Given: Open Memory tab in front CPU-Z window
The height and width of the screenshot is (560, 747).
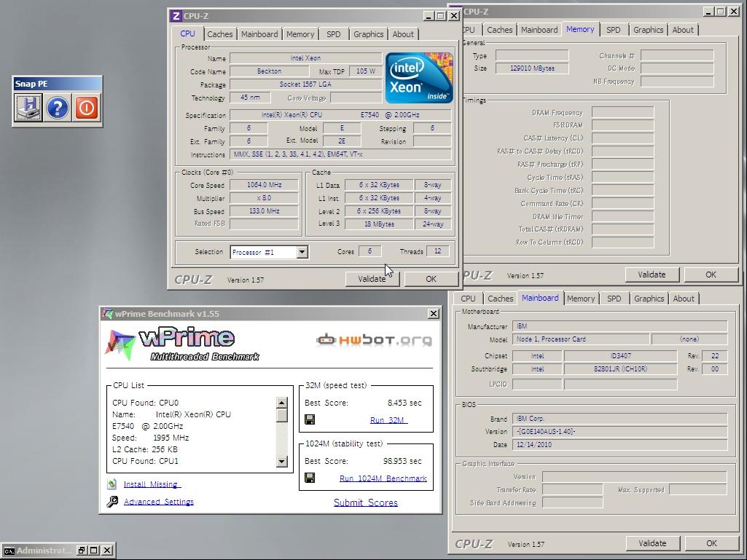Looking at the screenshot, I should pos(300,34).
